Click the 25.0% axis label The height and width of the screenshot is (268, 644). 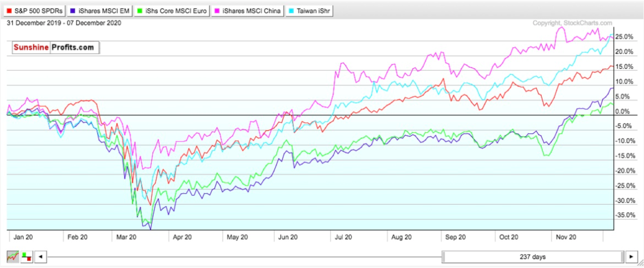click(x=623, y=37)
